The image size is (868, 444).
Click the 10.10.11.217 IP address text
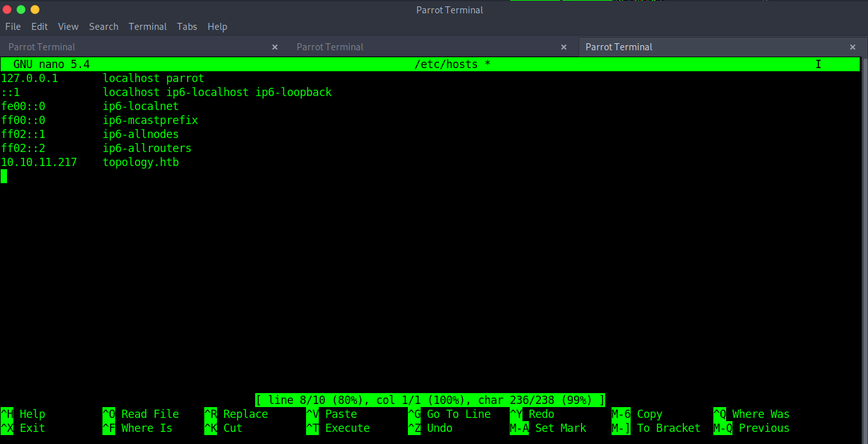point(39,162)
